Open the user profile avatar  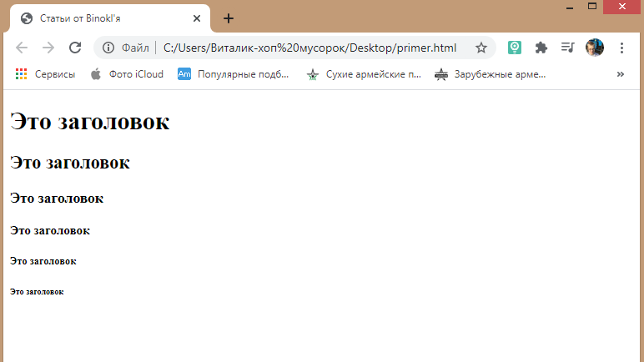pos(595,48)
